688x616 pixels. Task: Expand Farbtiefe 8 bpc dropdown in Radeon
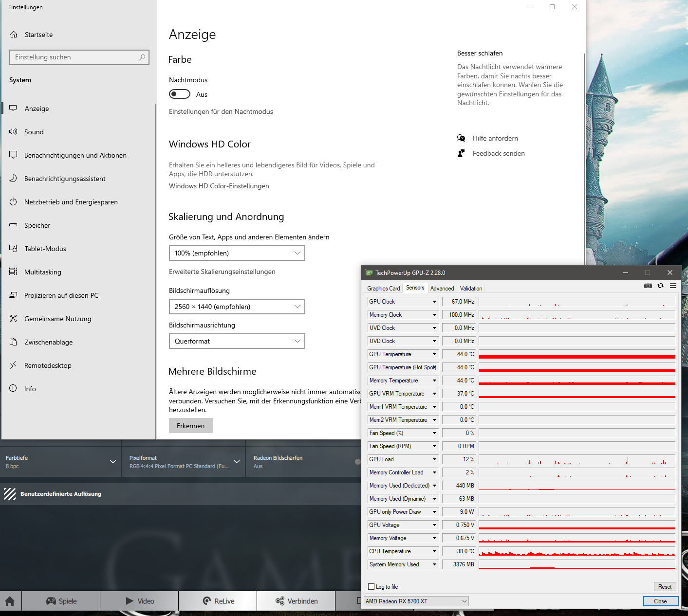[x=113, y=462]
